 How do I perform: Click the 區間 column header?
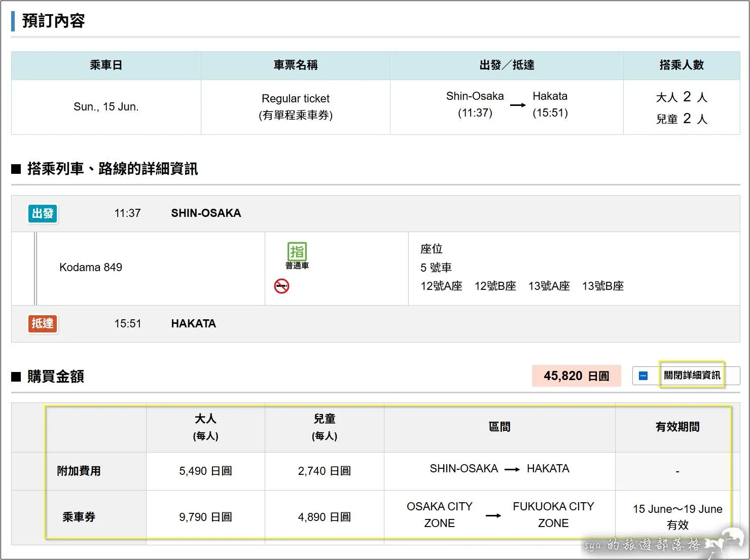(499, 427)
